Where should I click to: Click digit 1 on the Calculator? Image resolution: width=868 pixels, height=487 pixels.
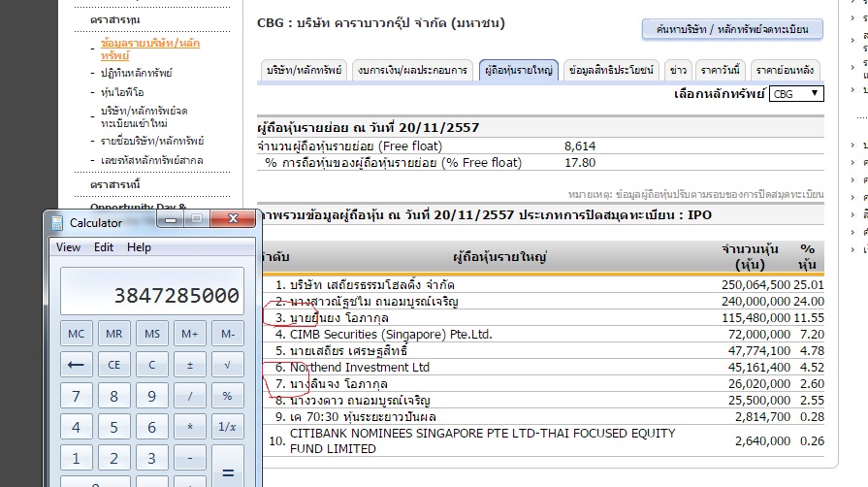pos(77,458)
